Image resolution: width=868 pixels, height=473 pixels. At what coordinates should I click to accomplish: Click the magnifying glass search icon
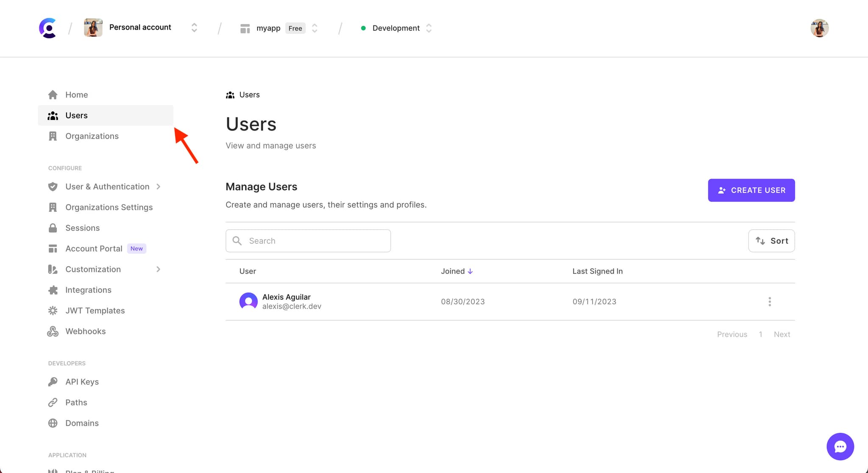[x=237, y=241]
